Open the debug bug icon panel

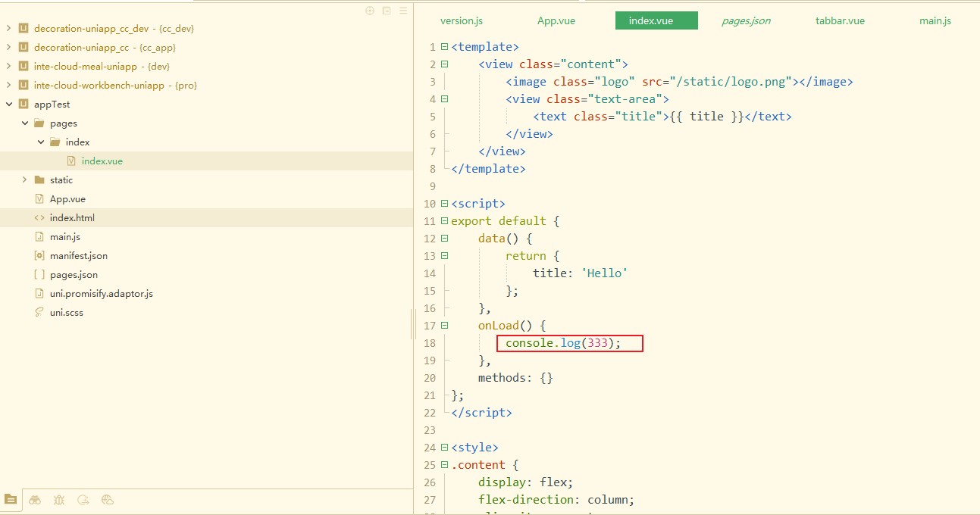(59, 500)
